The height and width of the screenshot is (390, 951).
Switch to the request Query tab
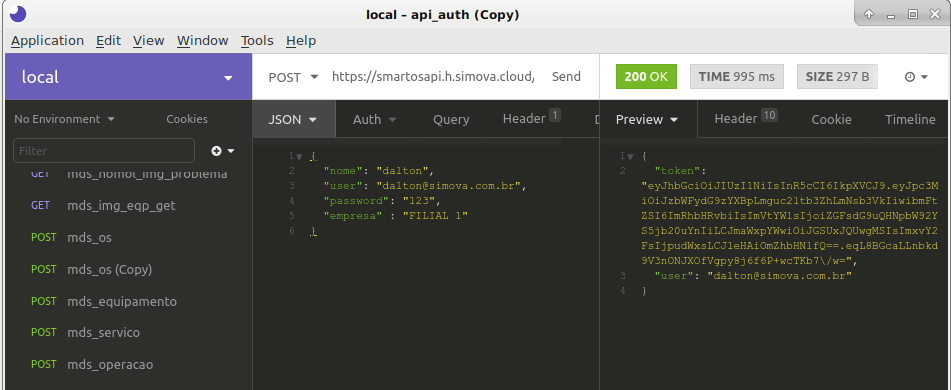pyautogui.click(x=451, y=119)
